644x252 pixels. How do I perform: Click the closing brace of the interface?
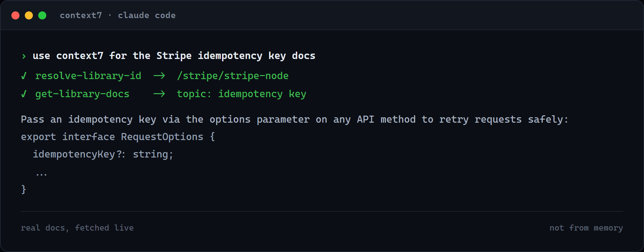[23, 189]
